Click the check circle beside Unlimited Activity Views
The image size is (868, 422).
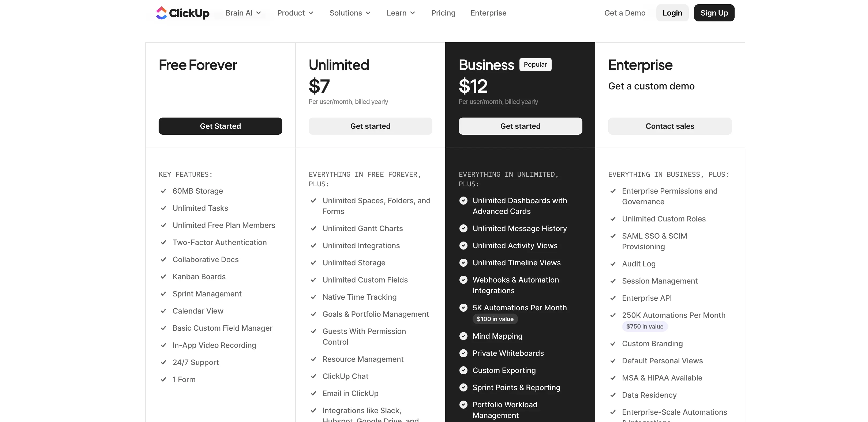(463, 246)
